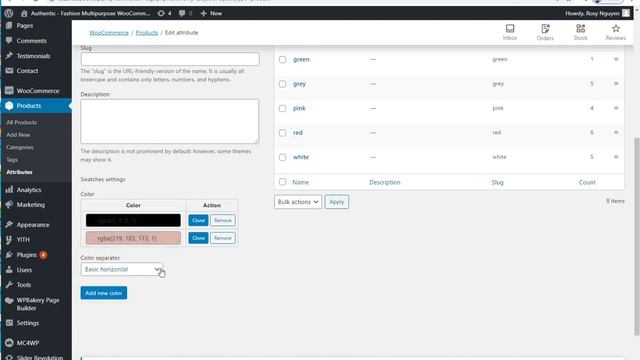Sort by Name in table footer
Image resolution: width=640 pixels, height=360 pixels.
coord(300,182)
